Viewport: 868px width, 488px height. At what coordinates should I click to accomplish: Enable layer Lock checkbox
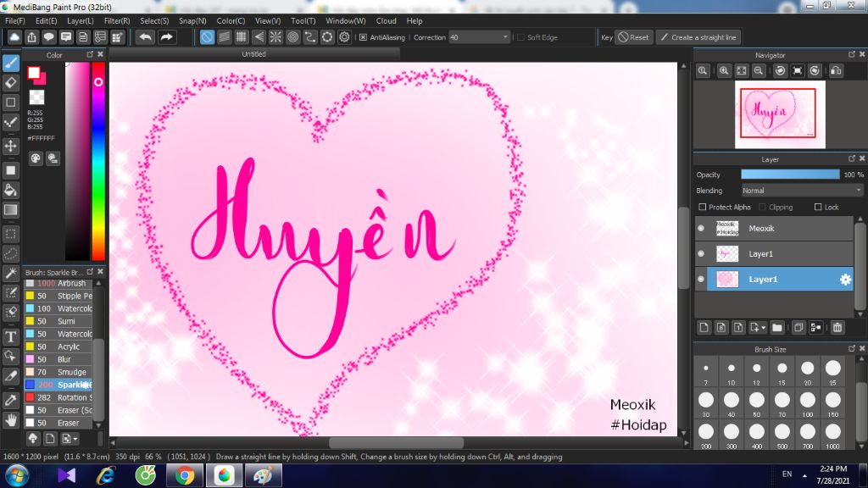pyautogui.click(x=818, y=207)
